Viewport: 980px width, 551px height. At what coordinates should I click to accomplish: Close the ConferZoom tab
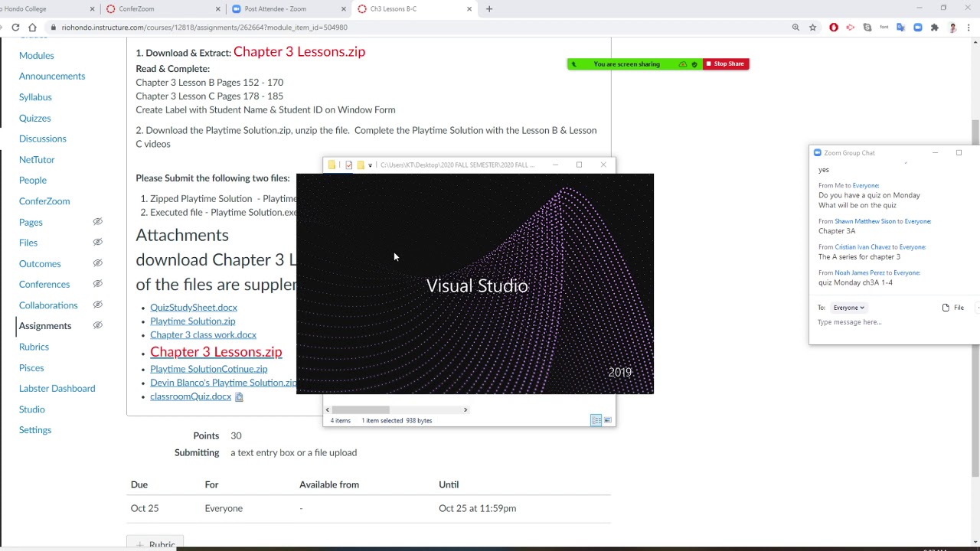218,9
